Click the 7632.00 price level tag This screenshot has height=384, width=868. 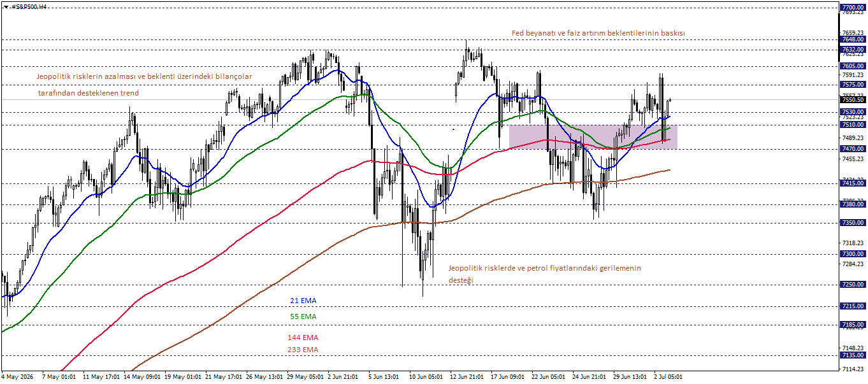pyautogui.click(x=852, y=49)
